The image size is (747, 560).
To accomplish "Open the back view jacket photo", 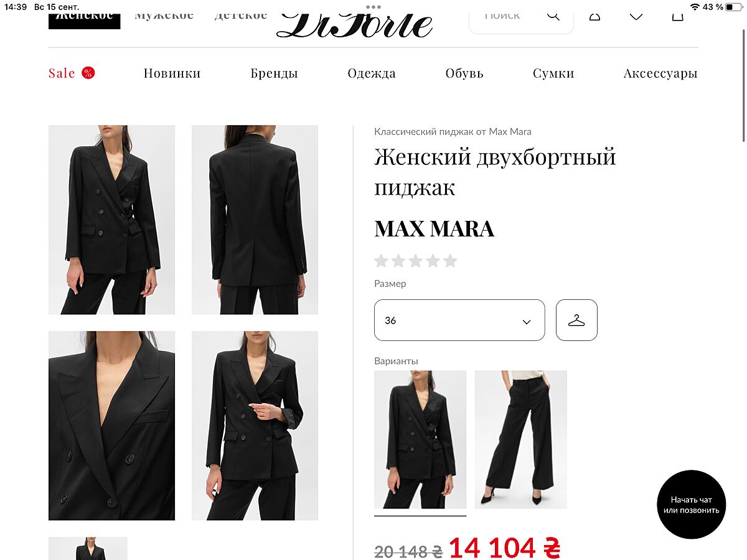I will 255,220.
